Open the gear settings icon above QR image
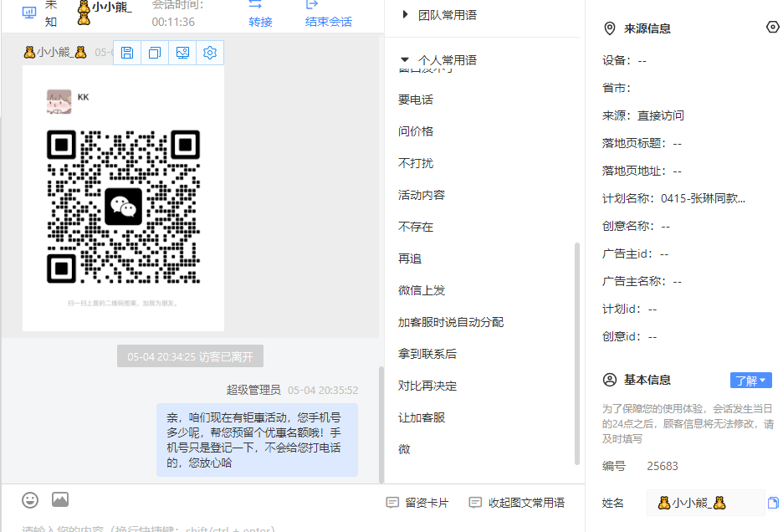 [x=210, y=53]
